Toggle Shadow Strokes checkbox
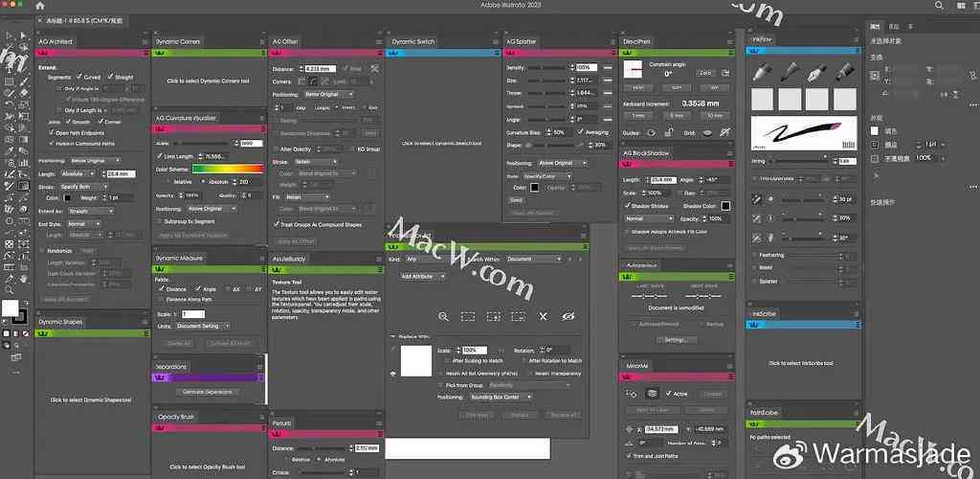Screen dimensions: 980x479 [x=627, y=206]
